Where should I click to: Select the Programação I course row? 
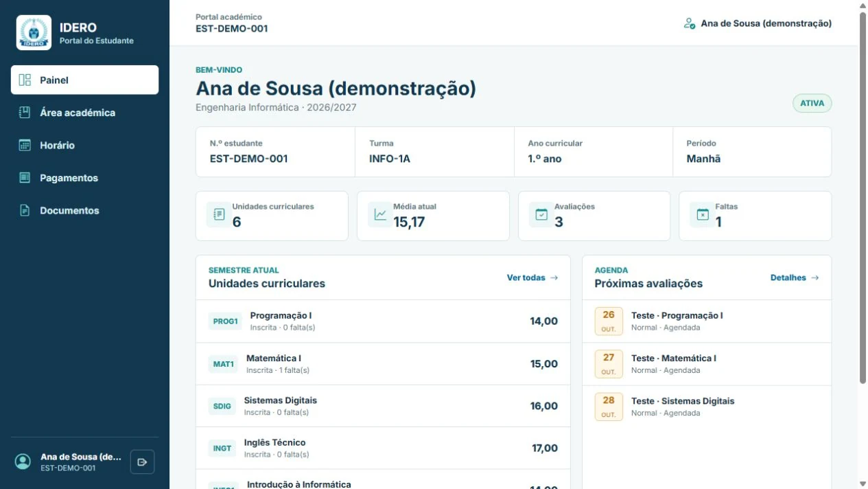(383, 321)
